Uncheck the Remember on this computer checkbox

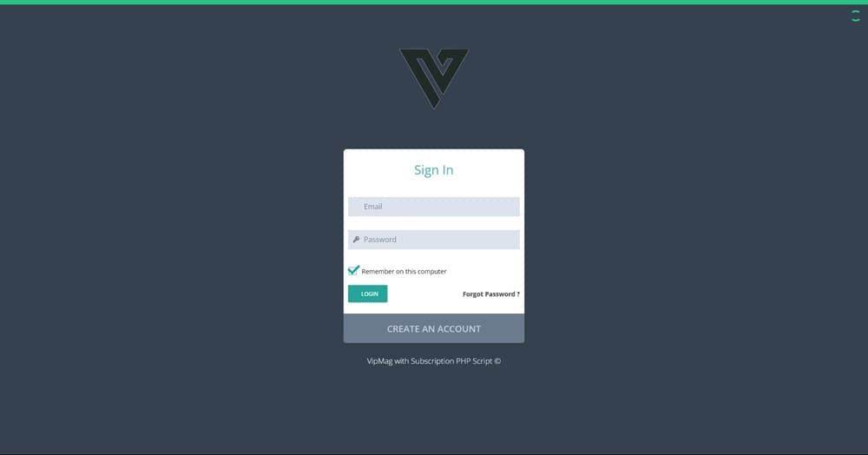[x=353, y=270]
